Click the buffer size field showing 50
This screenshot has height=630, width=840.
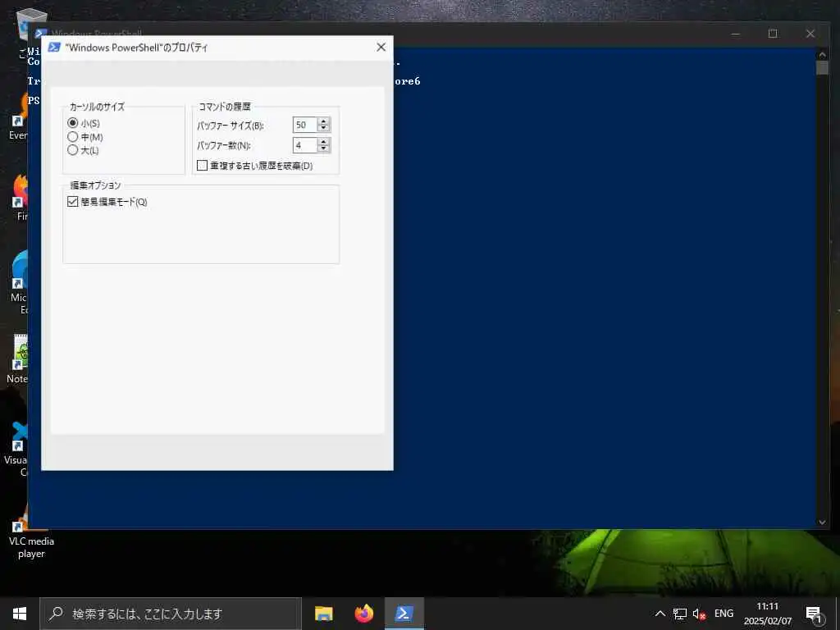(305, 125)
